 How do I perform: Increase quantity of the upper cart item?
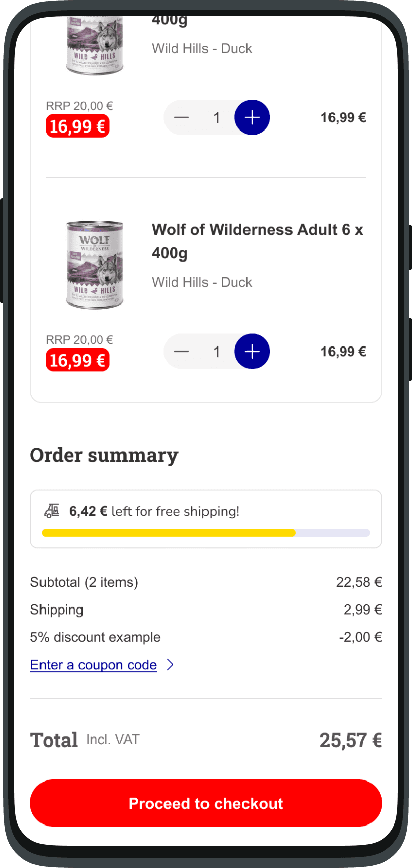(x=252, y=117)
